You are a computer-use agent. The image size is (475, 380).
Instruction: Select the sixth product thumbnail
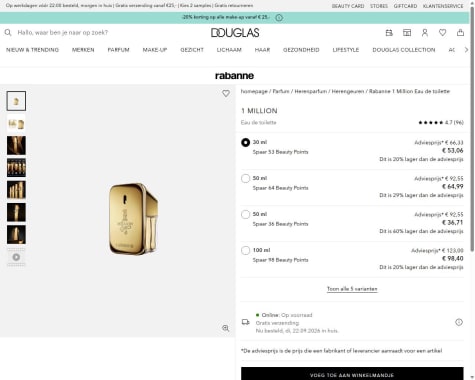click(x=16, y=212)
